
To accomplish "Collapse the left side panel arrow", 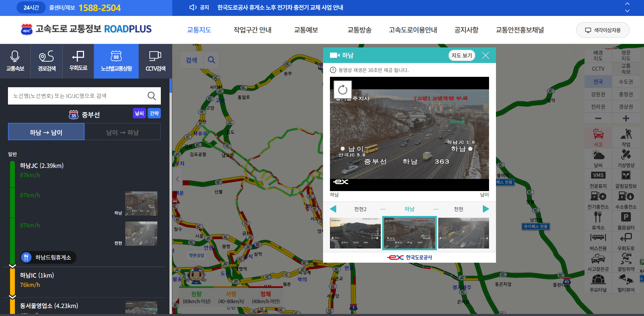I will coord(177,179).
